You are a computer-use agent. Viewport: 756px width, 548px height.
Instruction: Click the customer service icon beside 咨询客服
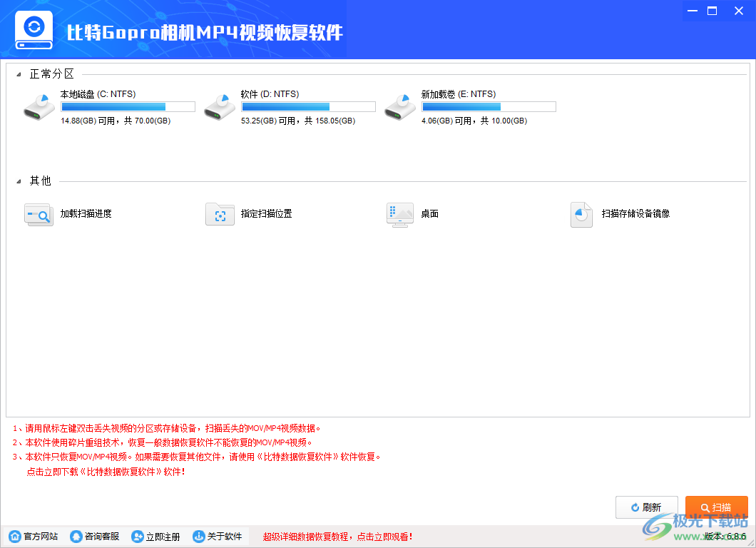tap(76, 537)
